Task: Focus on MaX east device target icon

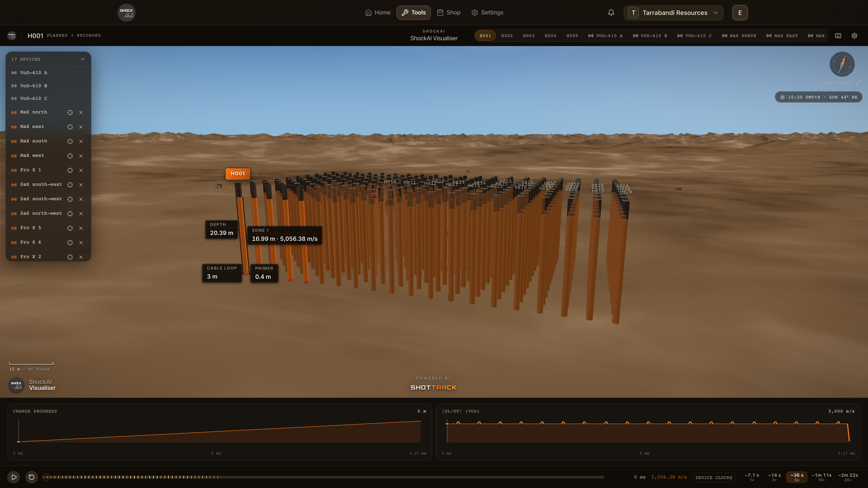Action: [70, 127]
